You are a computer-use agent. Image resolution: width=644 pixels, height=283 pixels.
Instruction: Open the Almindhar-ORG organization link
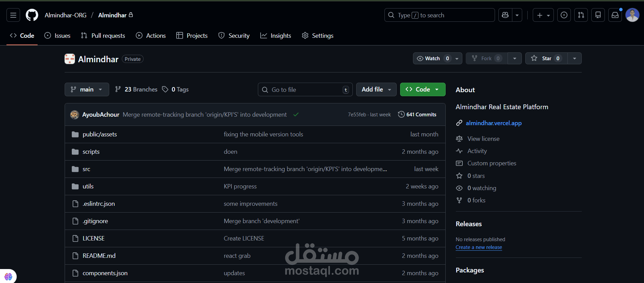[x=66, y=15]
